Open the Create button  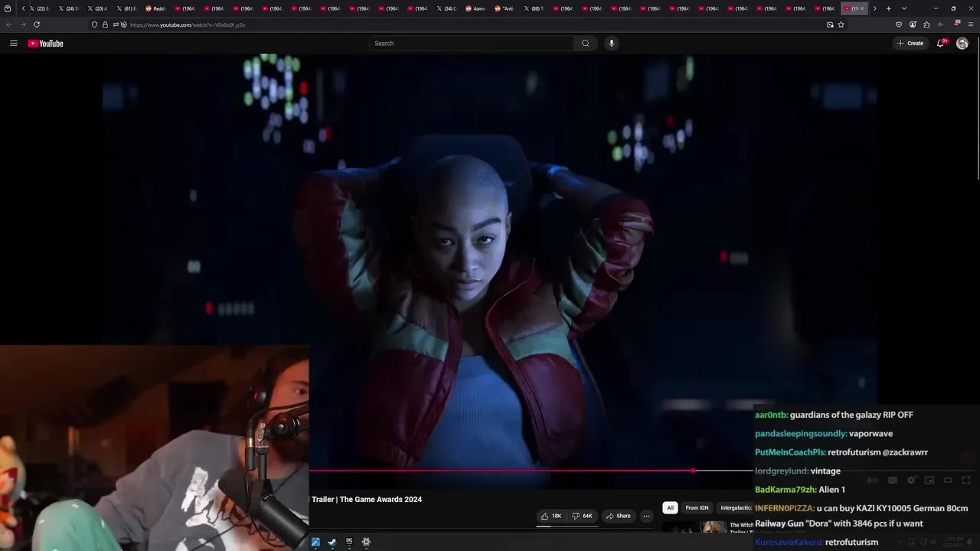[x=910, y=44]
